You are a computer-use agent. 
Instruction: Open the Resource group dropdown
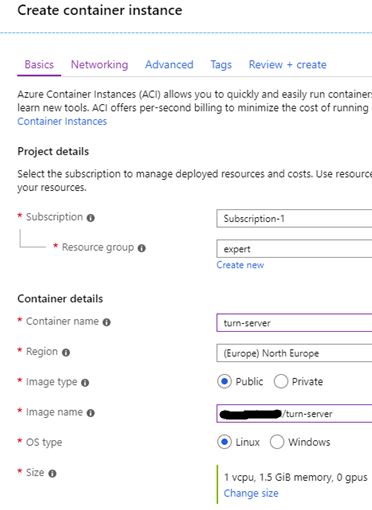point(294,249)
